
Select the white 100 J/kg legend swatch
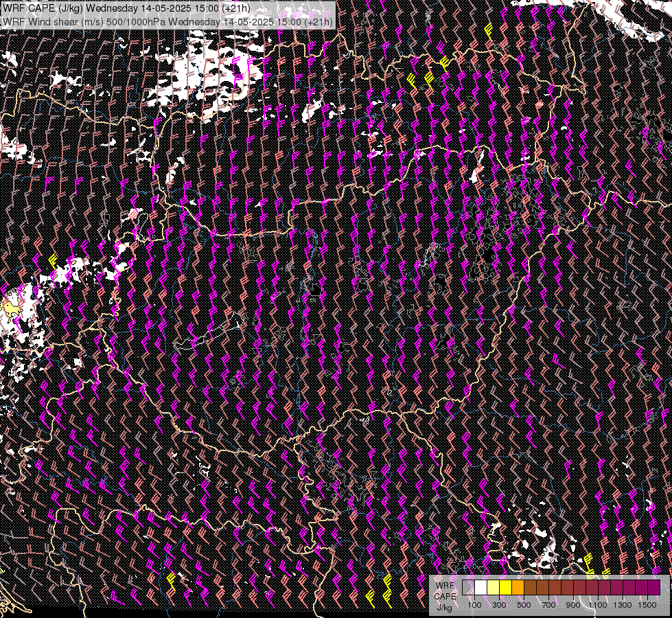click(x=480, y=587)
